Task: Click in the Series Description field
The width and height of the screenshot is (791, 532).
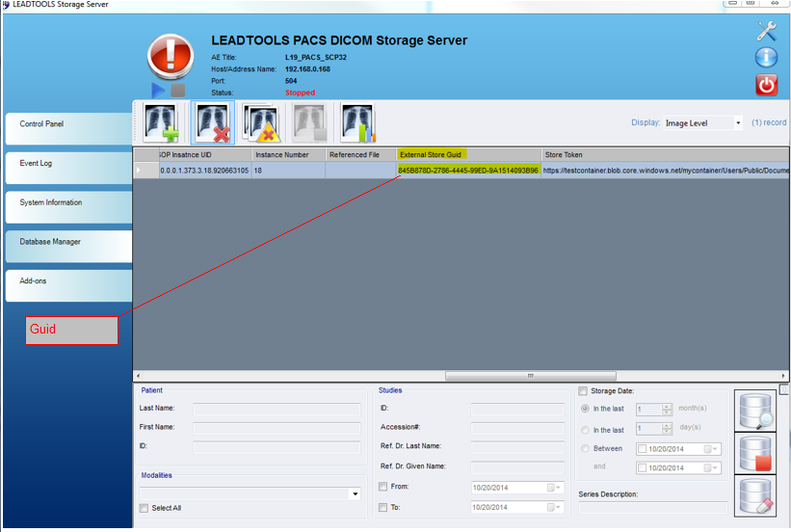Action: click(653, 508)
